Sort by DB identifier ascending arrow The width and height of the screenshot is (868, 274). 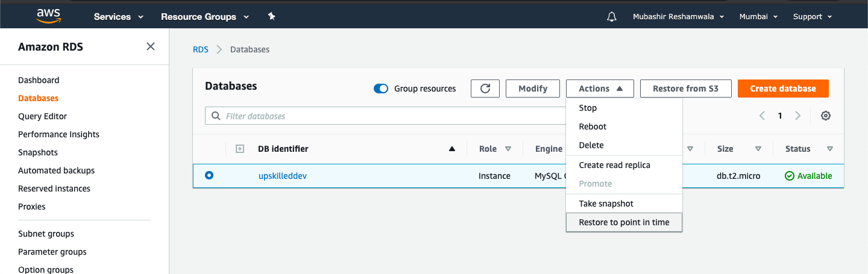(452, 149)
